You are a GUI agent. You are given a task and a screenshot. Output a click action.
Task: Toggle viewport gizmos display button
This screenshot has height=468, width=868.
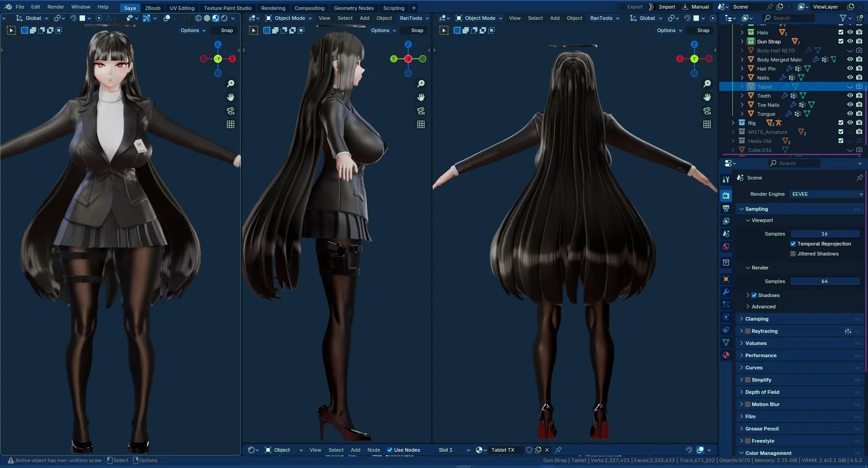[x=146, y=18]
